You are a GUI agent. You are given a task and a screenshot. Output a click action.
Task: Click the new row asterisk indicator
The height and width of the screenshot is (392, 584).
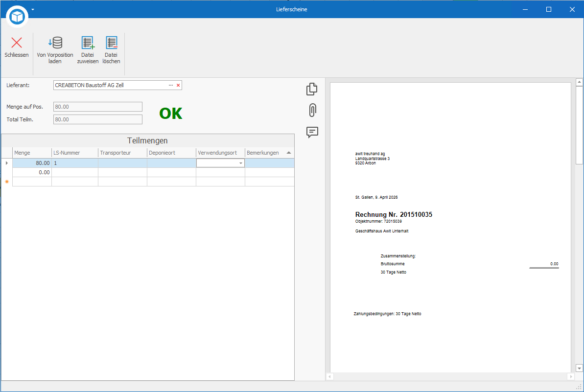tap(7, 182)
